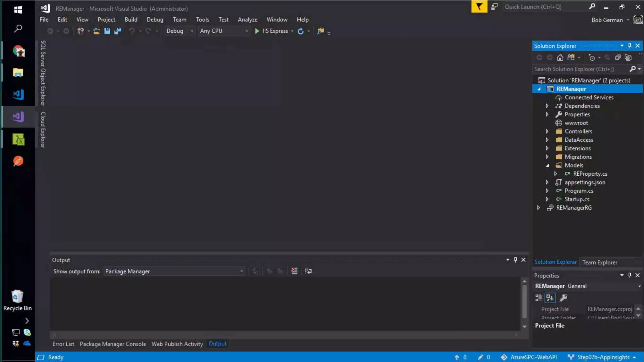Viewport: 644px width, 362px height.
Task: Click the Save All toolbar icon
Action: 118,31
